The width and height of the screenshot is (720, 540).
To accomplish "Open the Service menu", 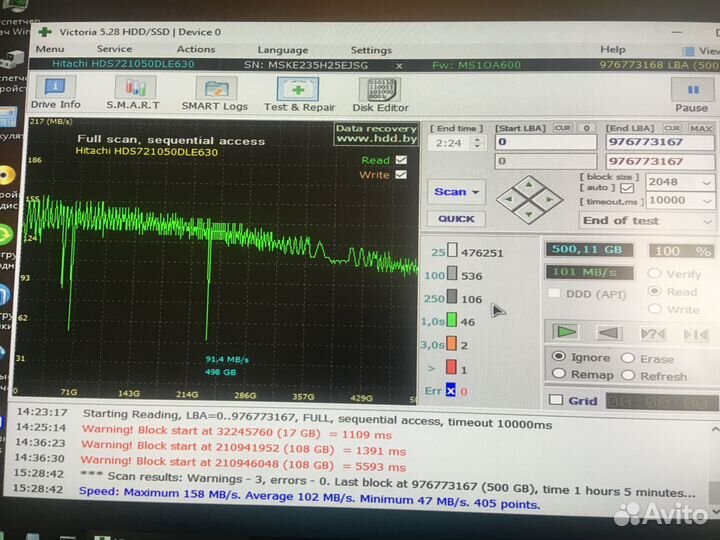I will click(x=114, y=49).
